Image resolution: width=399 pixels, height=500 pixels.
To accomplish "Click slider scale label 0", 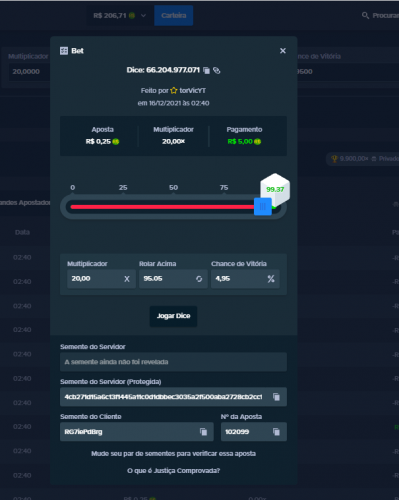I will pos(73,188).
